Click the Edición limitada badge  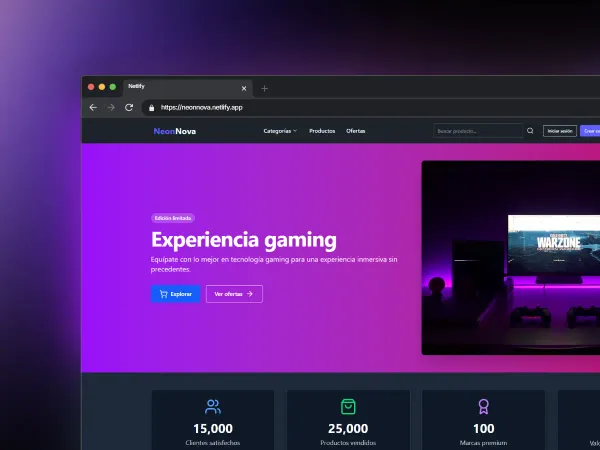tap(173, 218)
